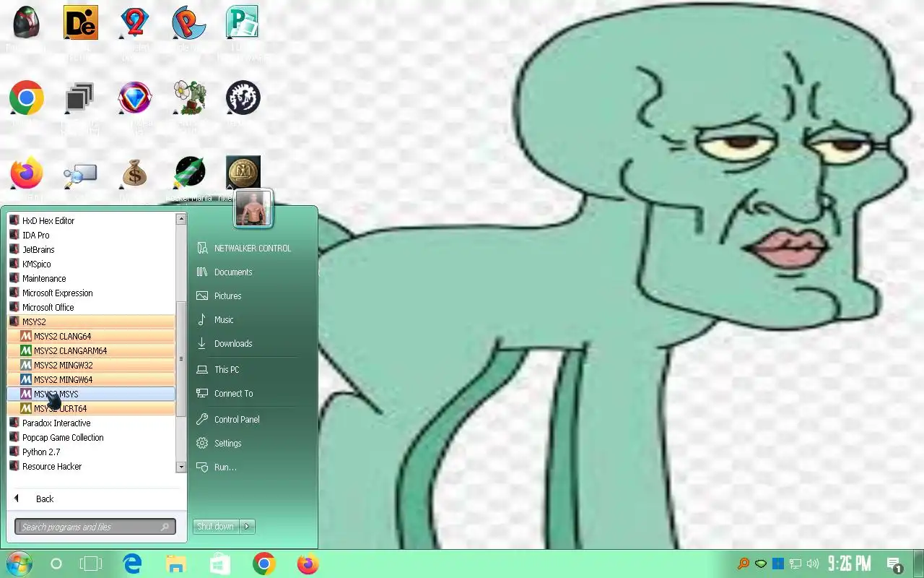Click the blue square tray icon
This screenshot has width=924, height=578.
[777, 564]
